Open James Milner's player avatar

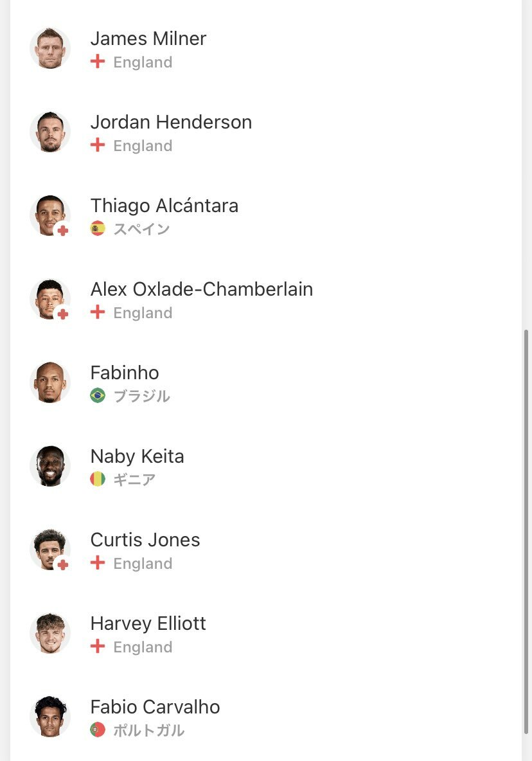[x=50, y=49]
